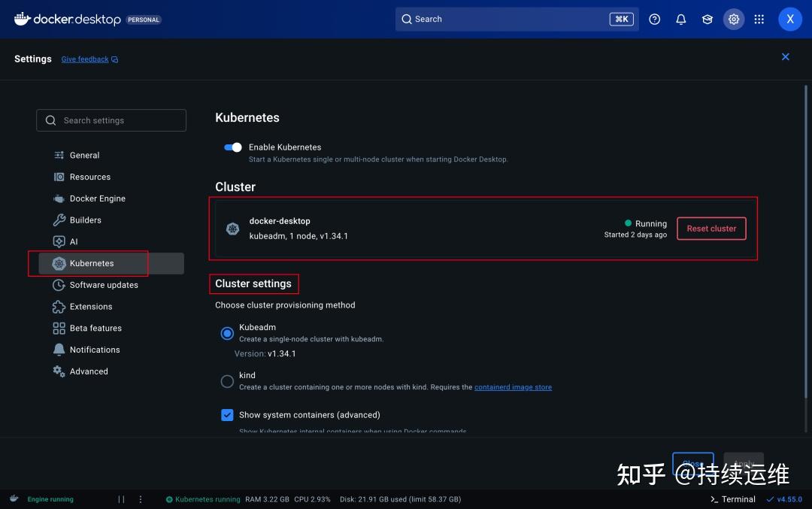The width and height of the screenshot is (812, 509).
Task: Open the status bar overflow menu
Action: click(140, 498)
